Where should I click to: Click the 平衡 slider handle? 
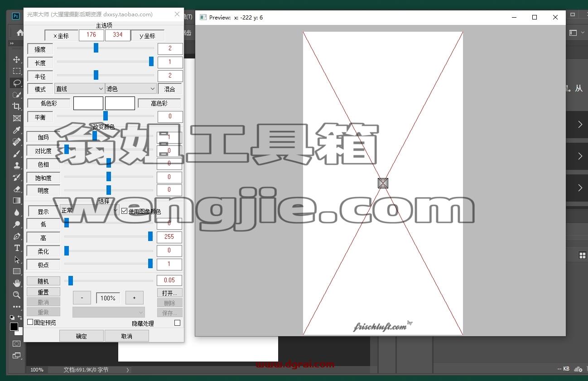point(106,116)
